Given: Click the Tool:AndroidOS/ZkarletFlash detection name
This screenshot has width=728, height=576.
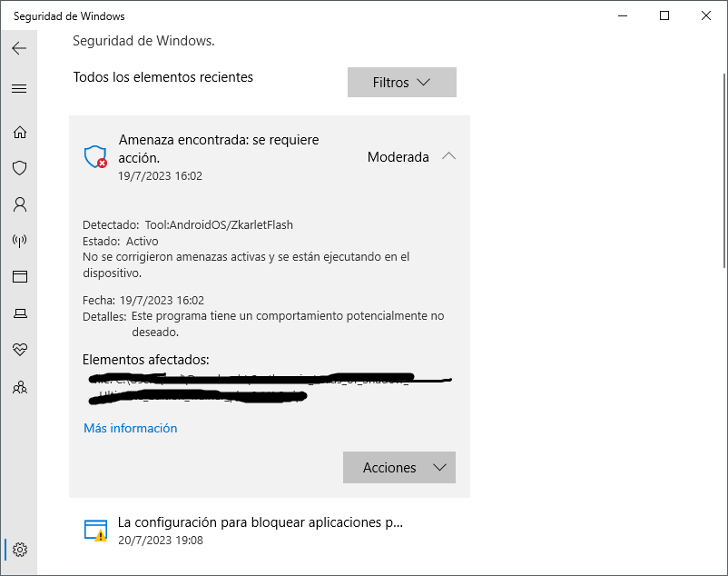Looking at the screenshot, I should pos(219,224).
